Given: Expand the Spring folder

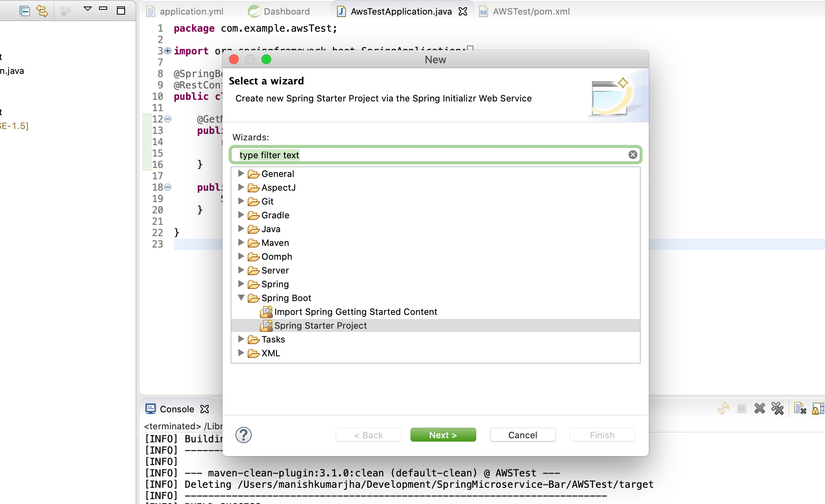Looking at the screenshot, I should click(x=241, y=284).
